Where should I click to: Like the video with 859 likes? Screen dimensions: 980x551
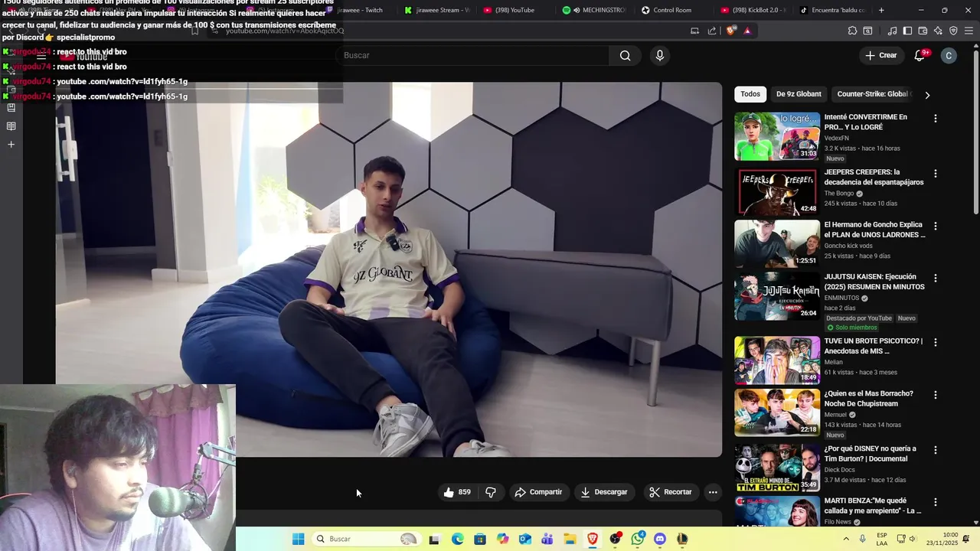click(x=457, y=492)
